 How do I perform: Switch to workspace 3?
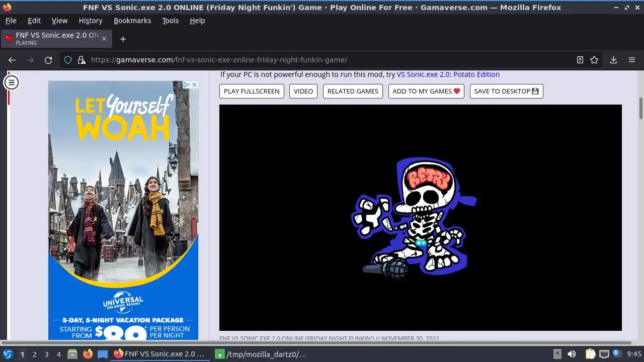tap(46, 354)
